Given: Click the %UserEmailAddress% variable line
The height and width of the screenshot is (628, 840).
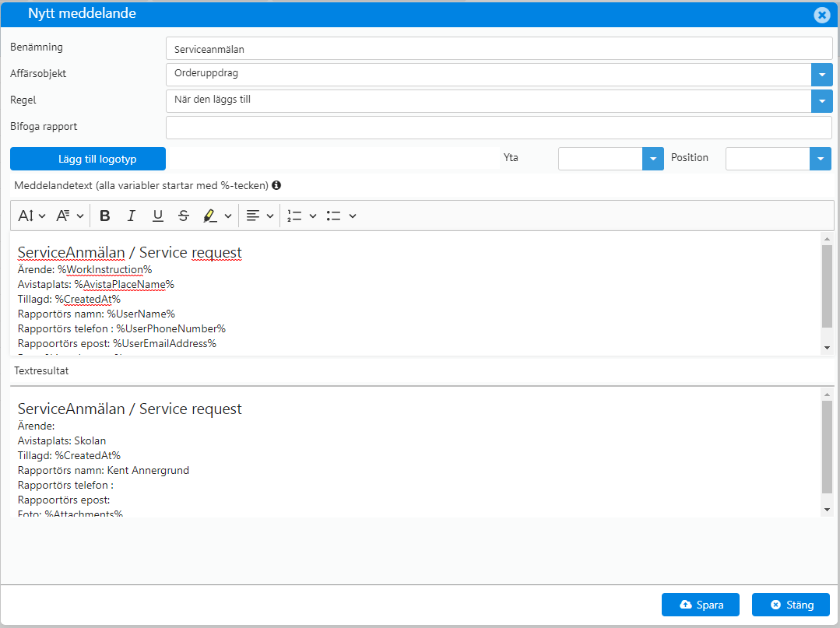Looking at the screenshot, I should (x=117, y=343).
